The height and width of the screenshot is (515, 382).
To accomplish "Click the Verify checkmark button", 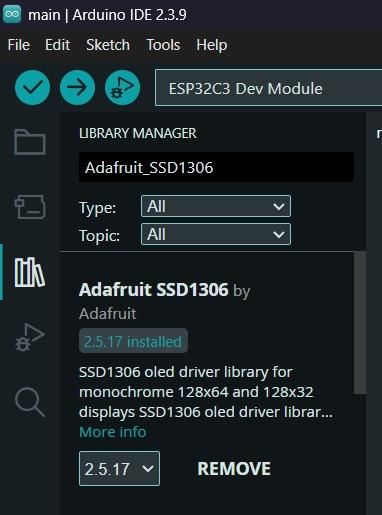I will (32, 88).
